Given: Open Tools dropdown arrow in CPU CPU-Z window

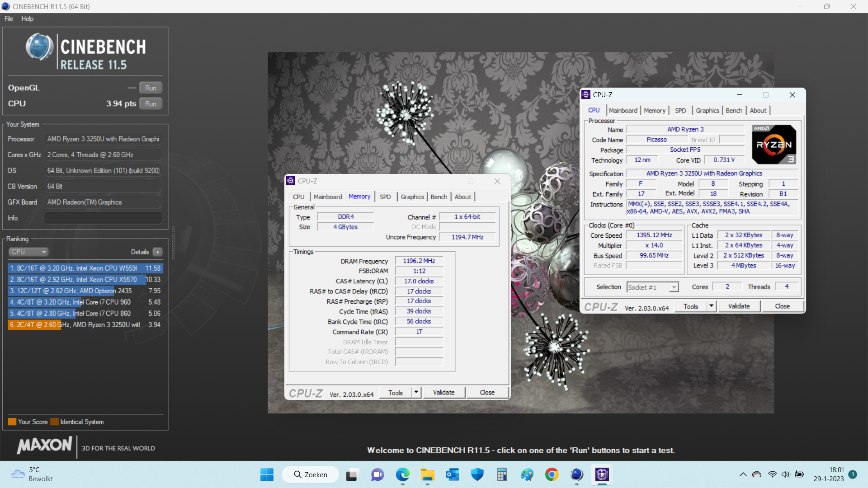Looking at the screenshot, I should [712, 306].
